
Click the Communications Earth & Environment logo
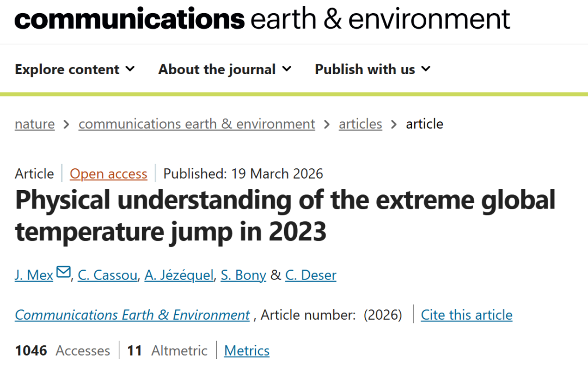(262, 19)
